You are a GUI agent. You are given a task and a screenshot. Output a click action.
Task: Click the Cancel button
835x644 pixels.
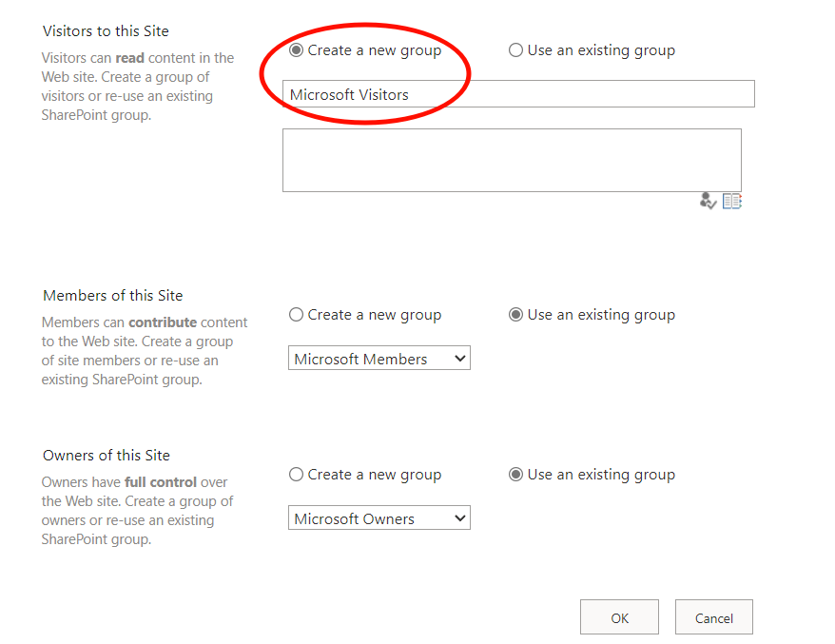pos(713,616)
